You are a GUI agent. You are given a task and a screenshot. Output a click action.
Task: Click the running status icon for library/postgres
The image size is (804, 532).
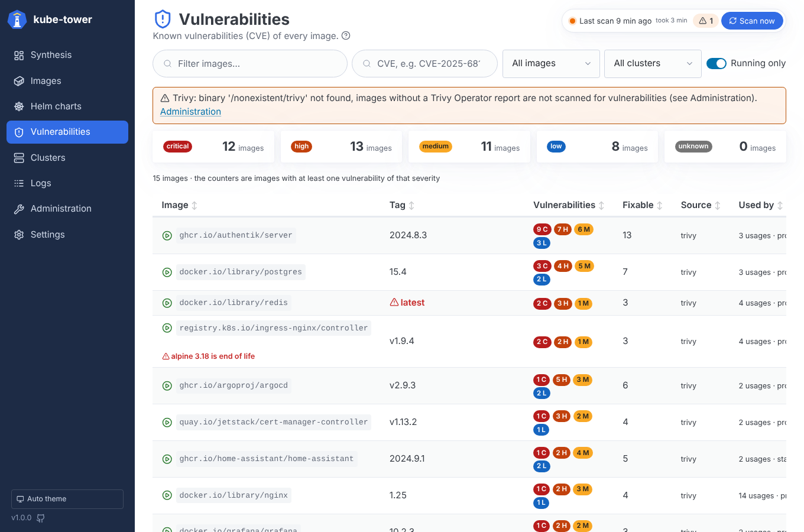click(x=167, y=273)
